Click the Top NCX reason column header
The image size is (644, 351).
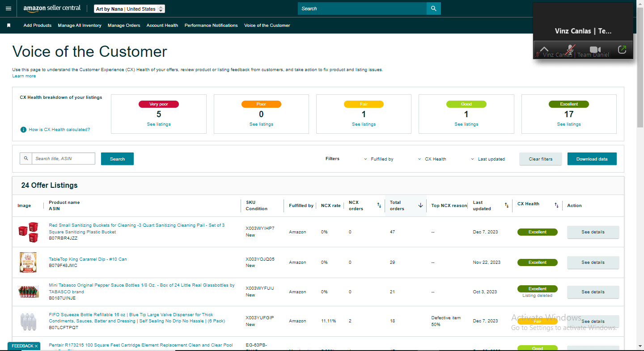[449, 206]
